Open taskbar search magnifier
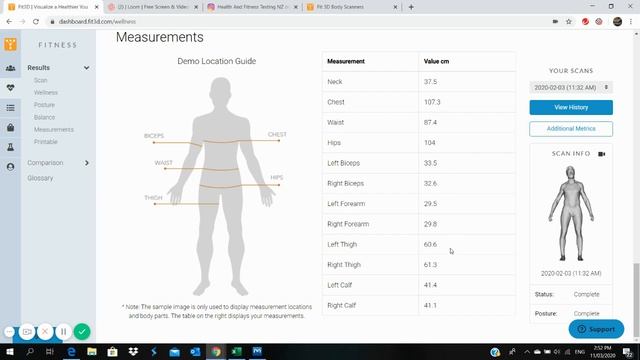The height and width of the screenshot is (360, 640). (x=30, y=351)
